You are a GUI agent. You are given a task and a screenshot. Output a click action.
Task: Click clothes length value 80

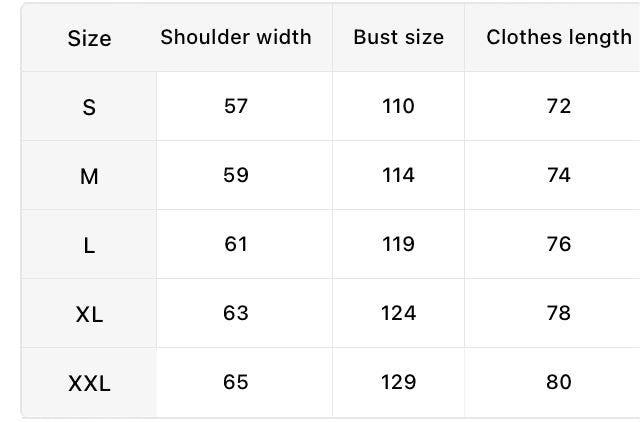click(559, 382)
